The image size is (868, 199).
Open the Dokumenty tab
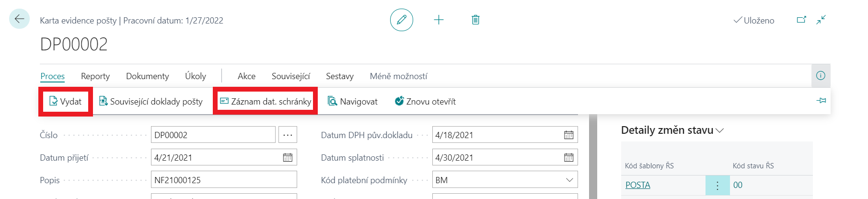click(x=147, y=76)
